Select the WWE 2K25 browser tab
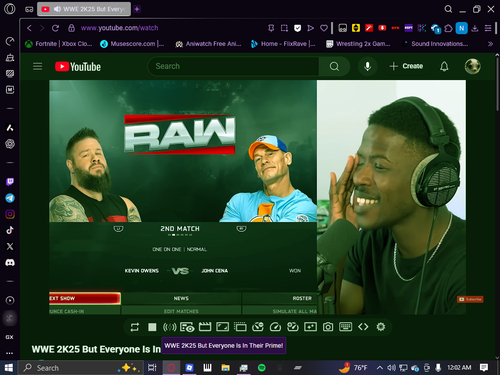 point(84,9)
